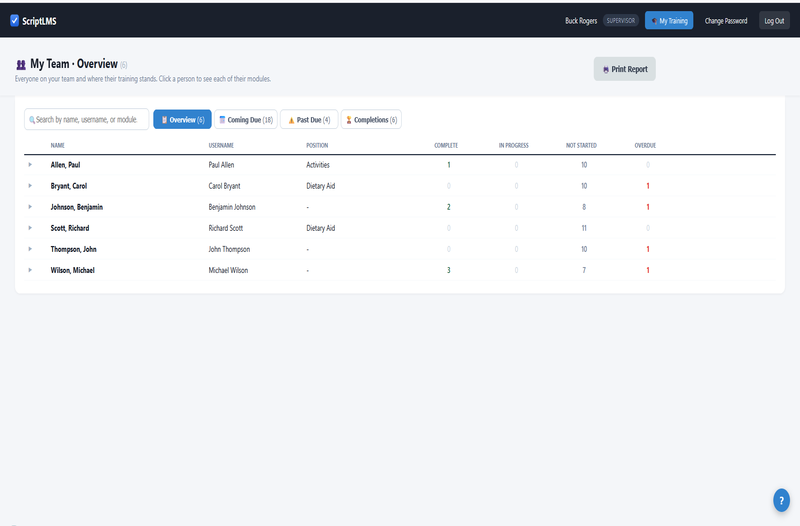This screenshot has height=526, width=800.
Task: Click the NOT STARTED column header
Action: coord(581,145)
